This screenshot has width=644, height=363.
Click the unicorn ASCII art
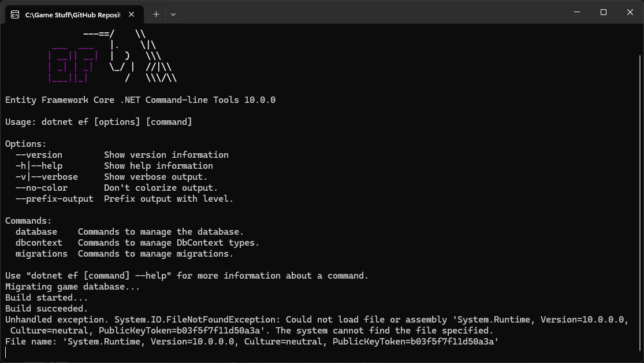click(x=142, y=58)
